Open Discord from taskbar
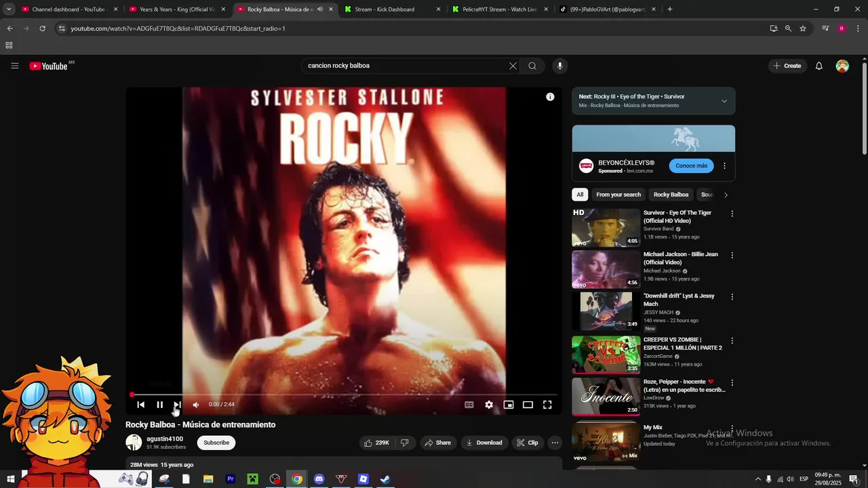 pyautogui.click(x=319, y=479)
